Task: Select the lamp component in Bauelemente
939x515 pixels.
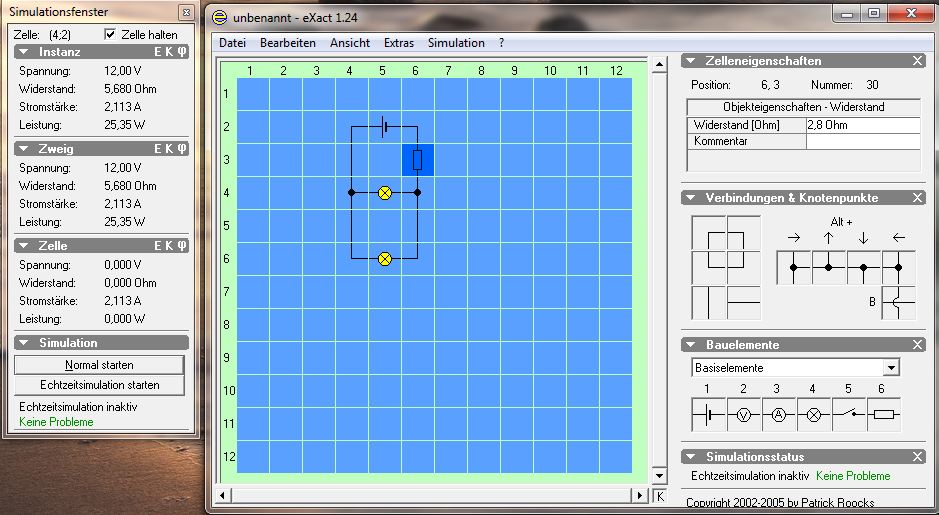Action: click(x=814, y=415)
